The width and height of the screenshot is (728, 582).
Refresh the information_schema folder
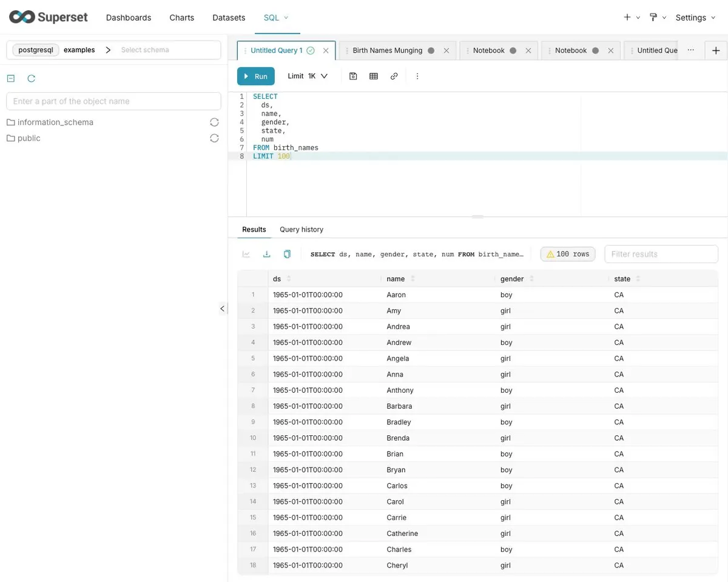[x=214, y=122]
